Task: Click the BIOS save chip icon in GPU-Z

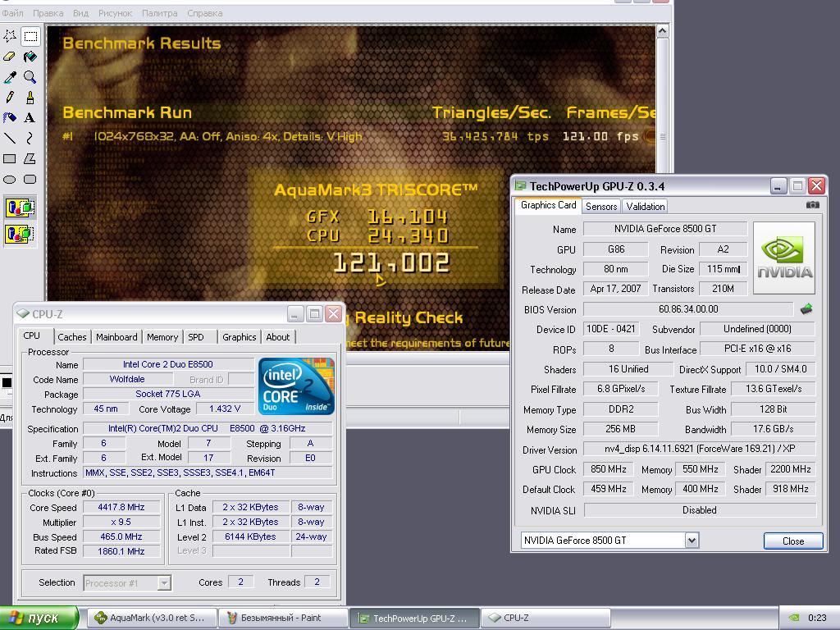Action: [x=806, y=309]
